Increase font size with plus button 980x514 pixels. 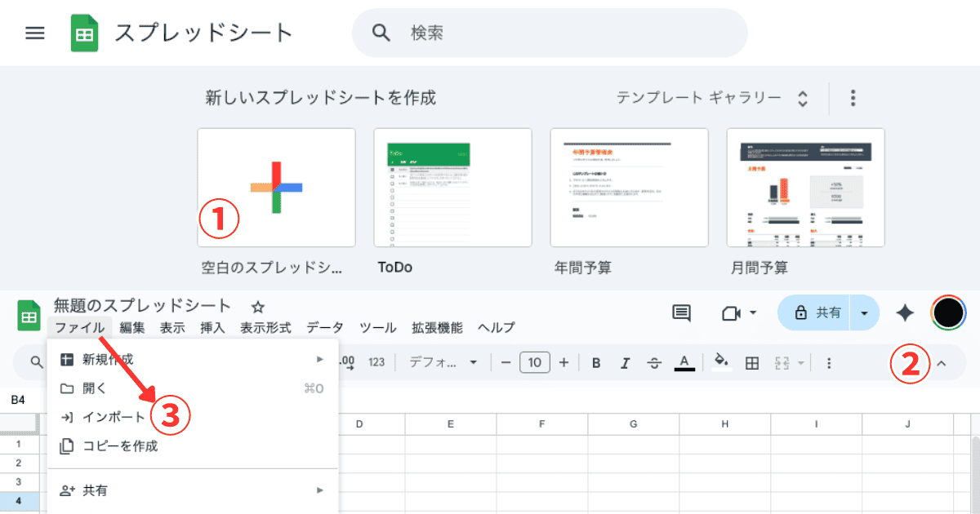coord(563,363)
